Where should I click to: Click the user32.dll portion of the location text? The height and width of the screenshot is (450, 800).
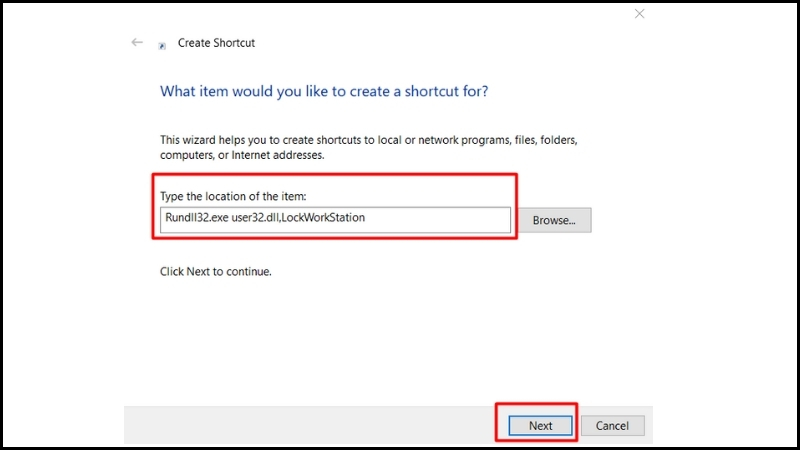pos(256,217)
